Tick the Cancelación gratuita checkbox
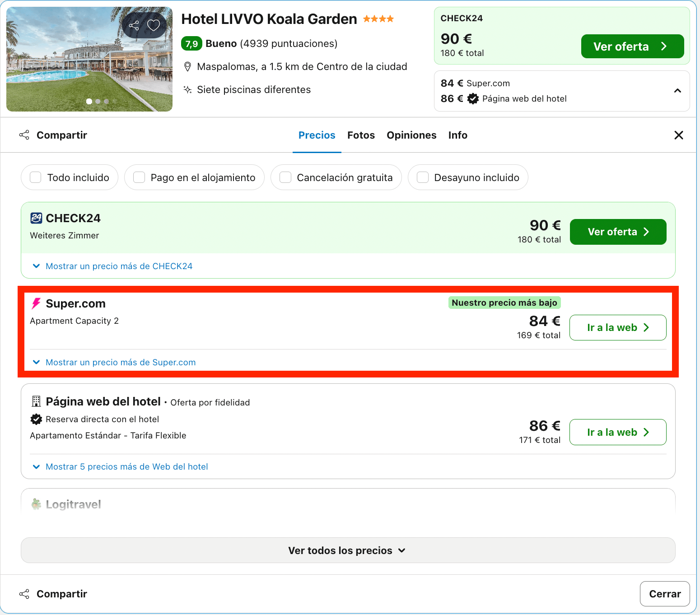 point(285,177)
